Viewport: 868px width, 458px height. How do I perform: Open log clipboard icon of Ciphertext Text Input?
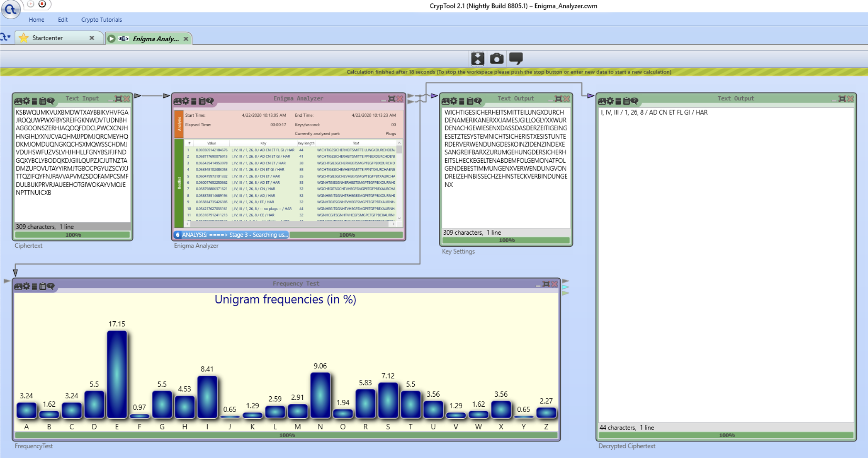point(43,100)
